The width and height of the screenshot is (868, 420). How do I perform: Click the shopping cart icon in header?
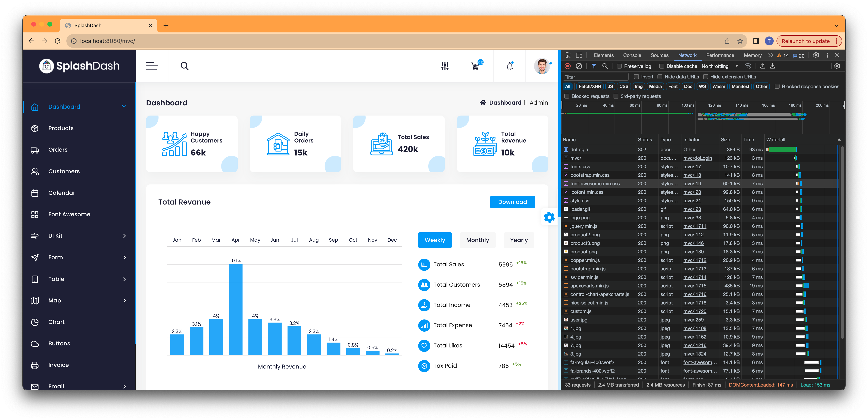tap(475, 66)
